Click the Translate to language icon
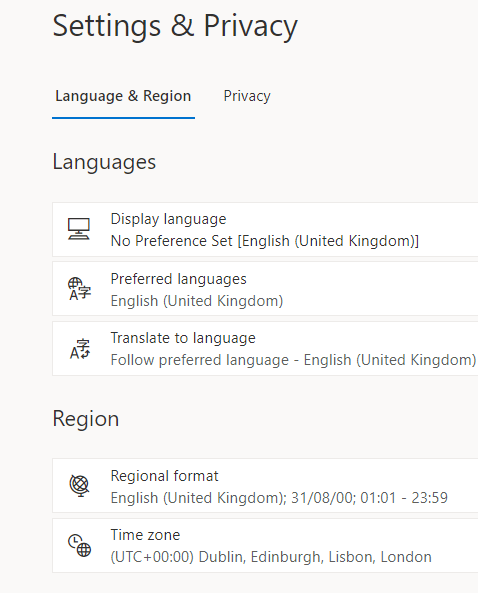 80,349
